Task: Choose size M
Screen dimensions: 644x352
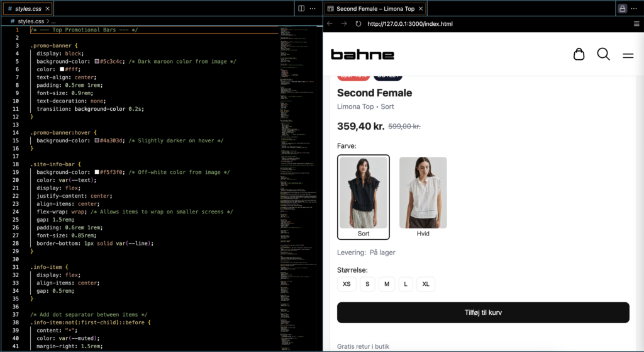Action: (x=387, y=284)
